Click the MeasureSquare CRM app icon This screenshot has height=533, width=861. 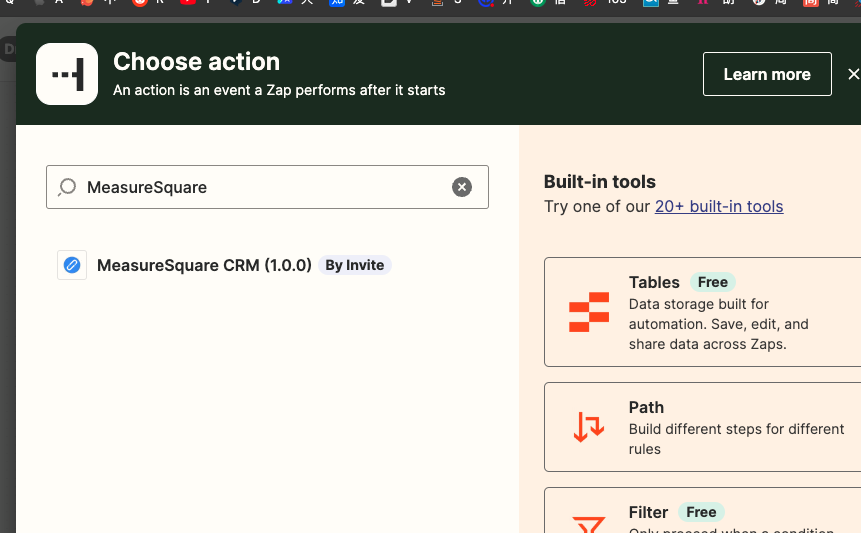[x=72, y=265]
